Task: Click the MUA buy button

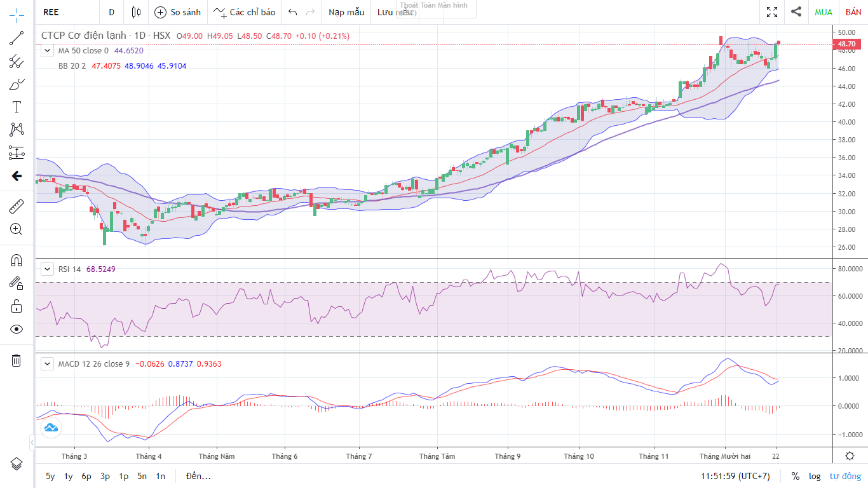Action: [824, 12]
